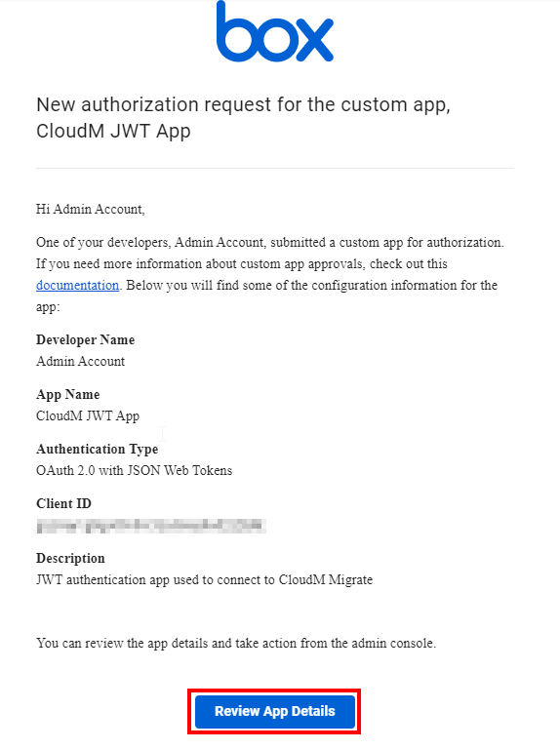
Task: Click the 'Developer Name' label
Action: pyautogui.click(x=86, y=339)
